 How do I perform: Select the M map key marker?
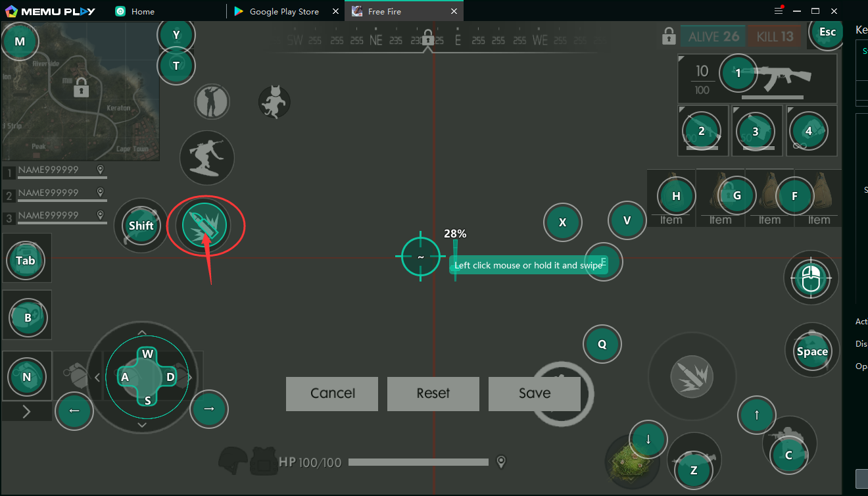click(20, 41)
